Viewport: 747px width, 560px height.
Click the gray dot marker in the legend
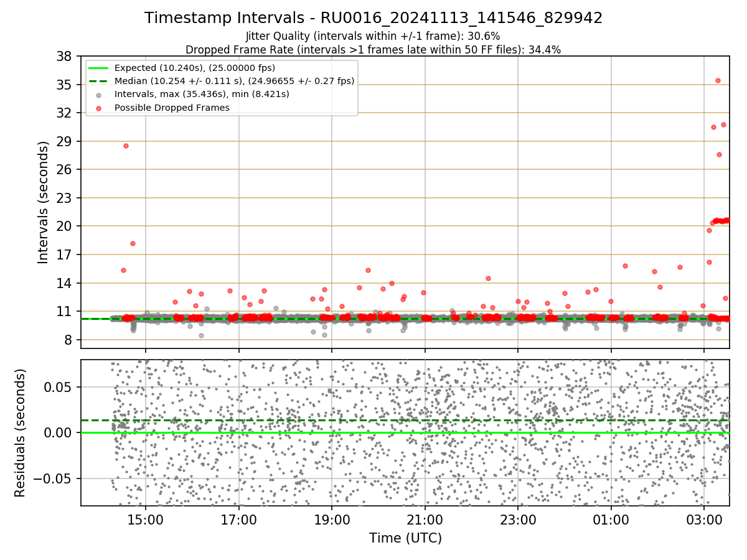click(100, 95)
